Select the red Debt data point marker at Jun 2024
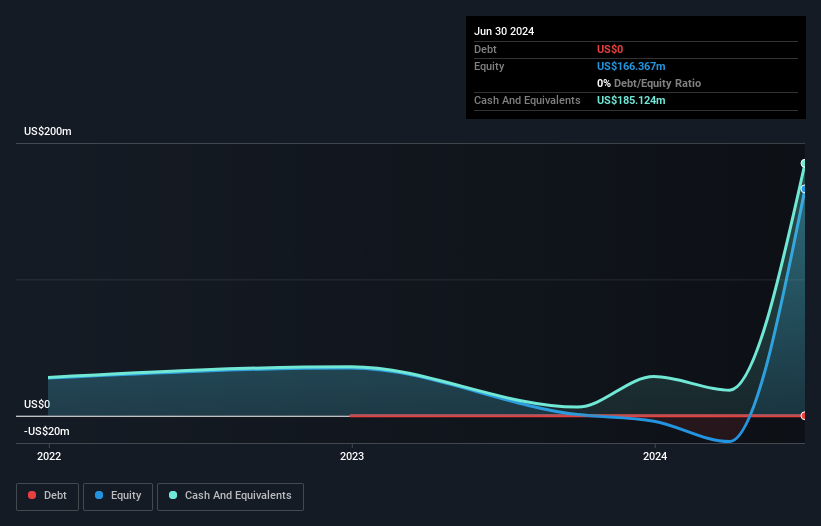The image size is (821, 526). [x=804, y=416]
